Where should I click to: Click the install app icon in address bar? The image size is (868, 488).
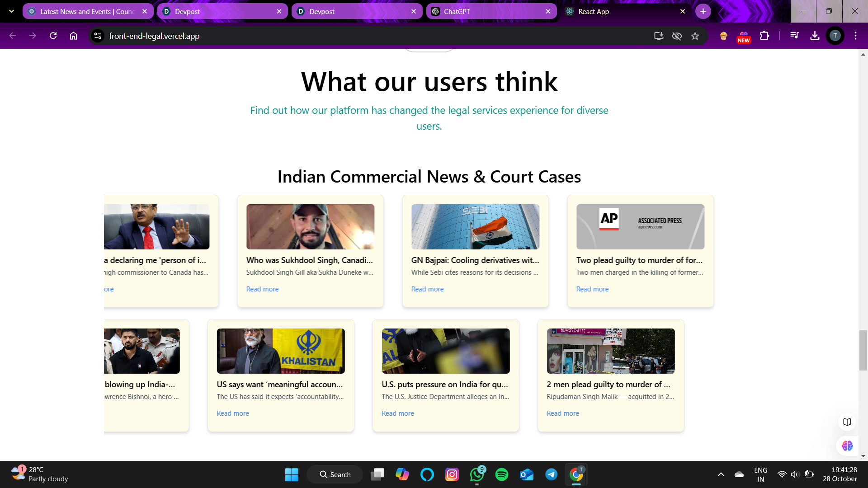coord(659,36)
